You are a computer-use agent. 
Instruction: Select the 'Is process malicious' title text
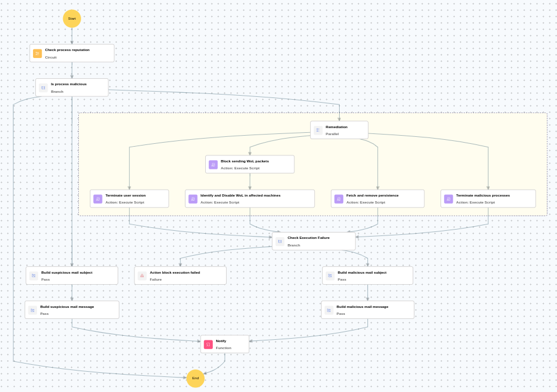pos(68,84)
